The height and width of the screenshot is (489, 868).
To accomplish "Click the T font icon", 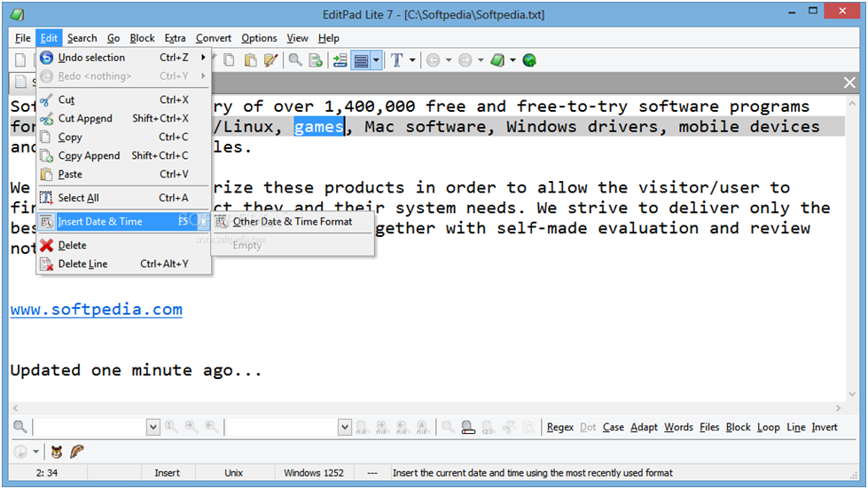I will [x=397, y=60].
